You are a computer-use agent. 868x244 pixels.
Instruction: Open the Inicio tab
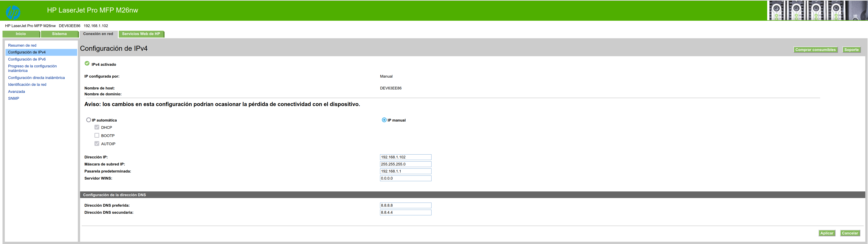21,34
